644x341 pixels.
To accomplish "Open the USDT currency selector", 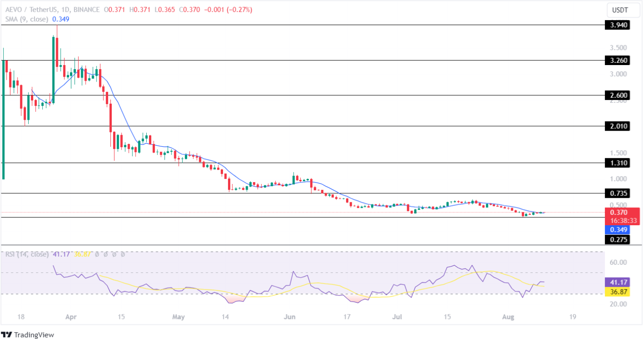I will click(x=623, y=10).
